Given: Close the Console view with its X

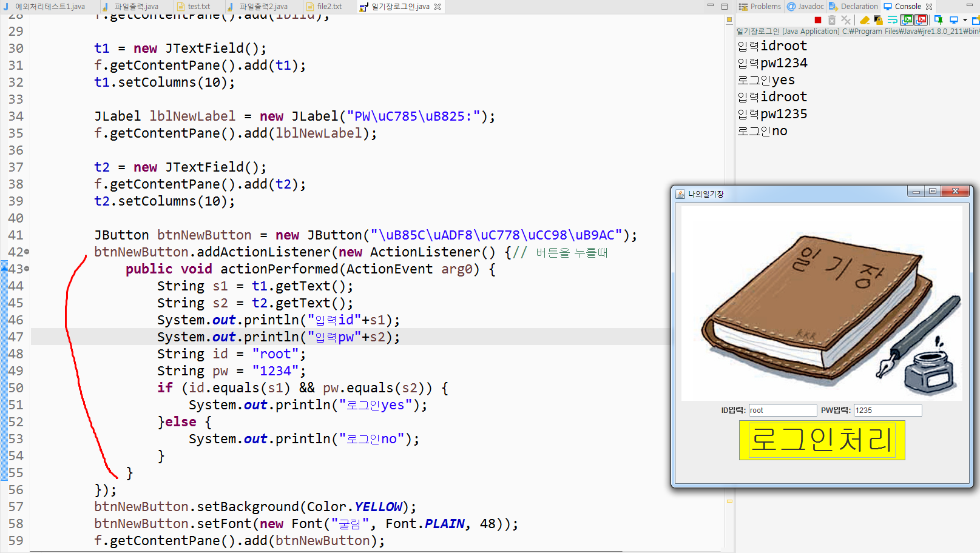Looking at the screenshot, I should click(x=929, y=7).
